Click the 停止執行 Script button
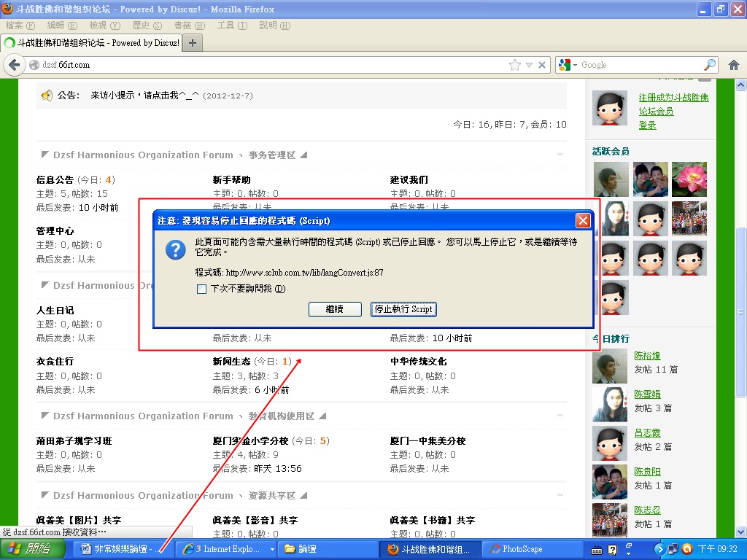Screen dimensions: 747x560 pos(403,309)
